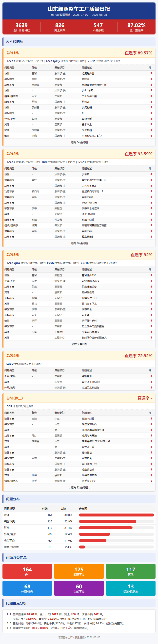The height and width of the screenshot is (644, 158).
Task: Select row 长时间作业劳动强度大
Action: [x=79, y=338]
